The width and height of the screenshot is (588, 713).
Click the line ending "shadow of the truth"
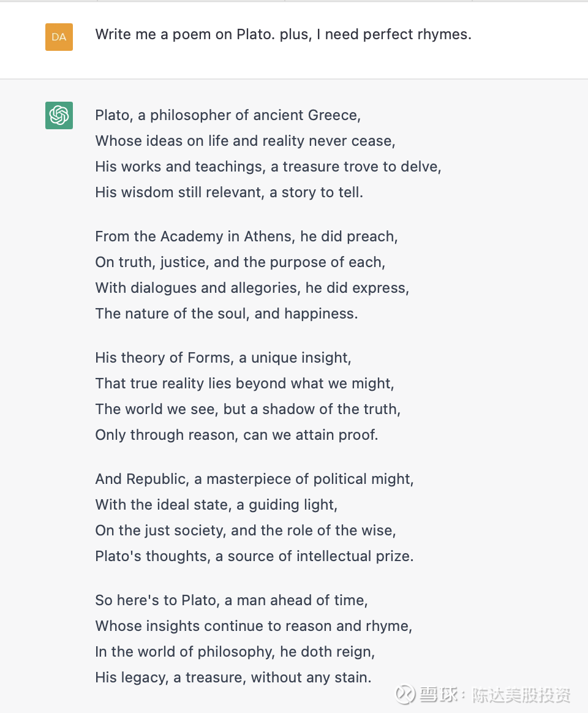tap(247, 409)
